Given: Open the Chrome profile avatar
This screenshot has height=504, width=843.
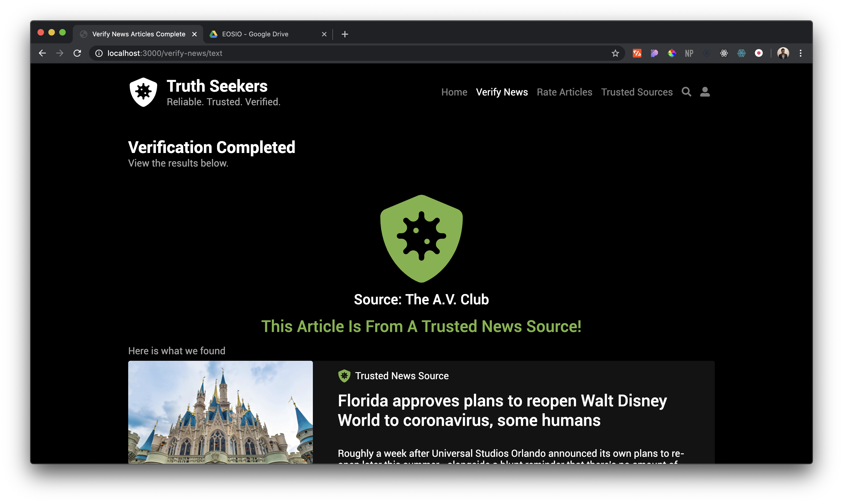Looking at the screenshot, I should [783, 53].
